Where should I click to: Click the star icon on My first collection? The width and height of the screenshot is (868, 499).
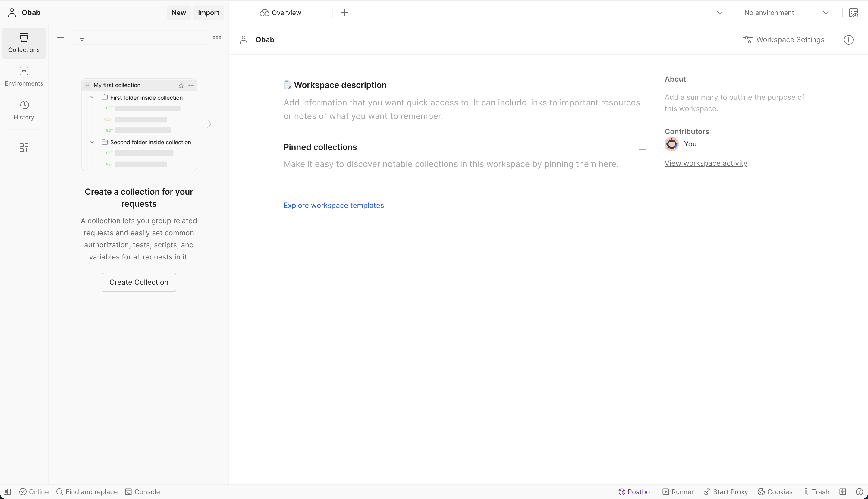181,85
